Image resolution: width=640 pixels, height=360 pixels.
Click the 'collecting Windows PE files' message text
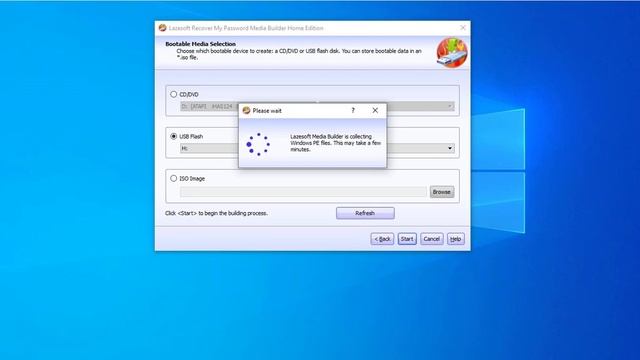click(336, 143)
